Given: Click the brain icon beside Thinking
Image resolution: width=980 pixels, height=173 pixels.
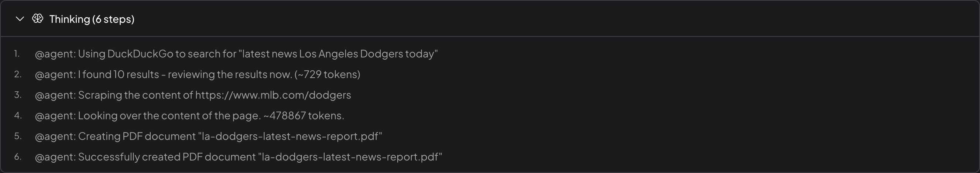Looking at the screenshot, I should coord(38,19).
